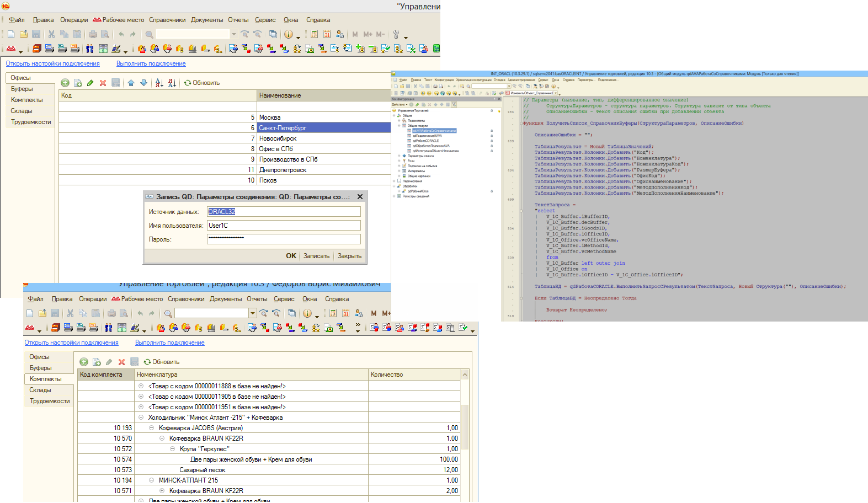Click OK in connection parameters dialog

[x=291, y=256]
